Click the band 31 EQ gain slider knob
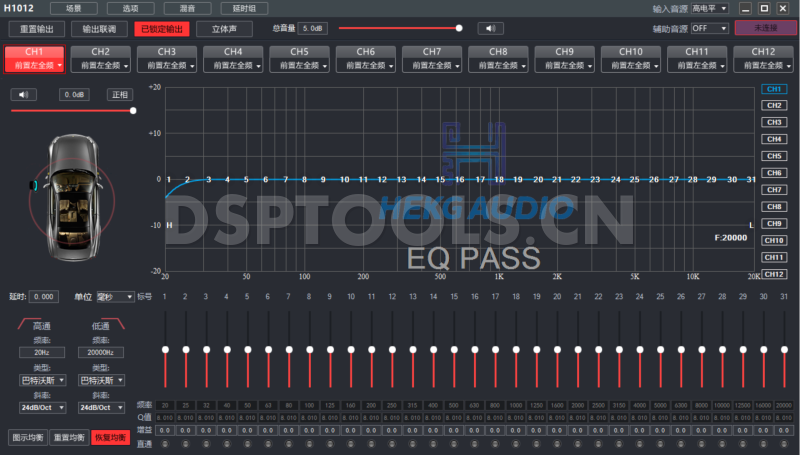This screenshot has height=455, width=800. pyautogui.click(x=784, y=349)
